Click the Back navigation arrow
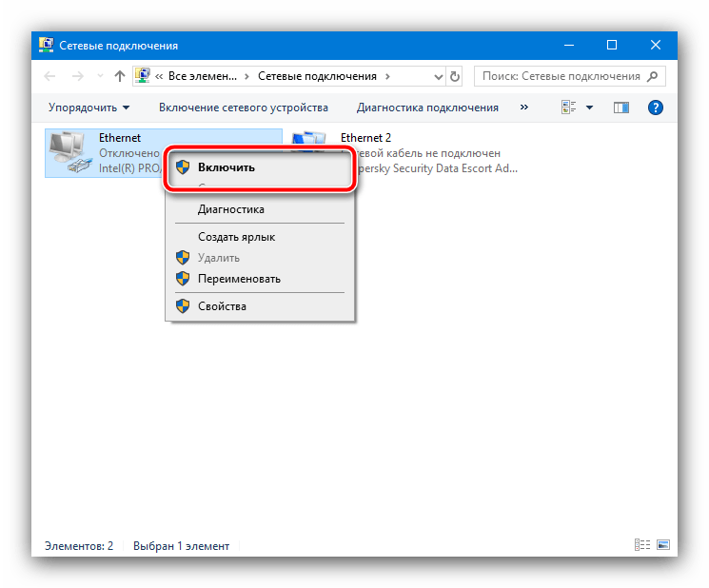 pos(49,76)
